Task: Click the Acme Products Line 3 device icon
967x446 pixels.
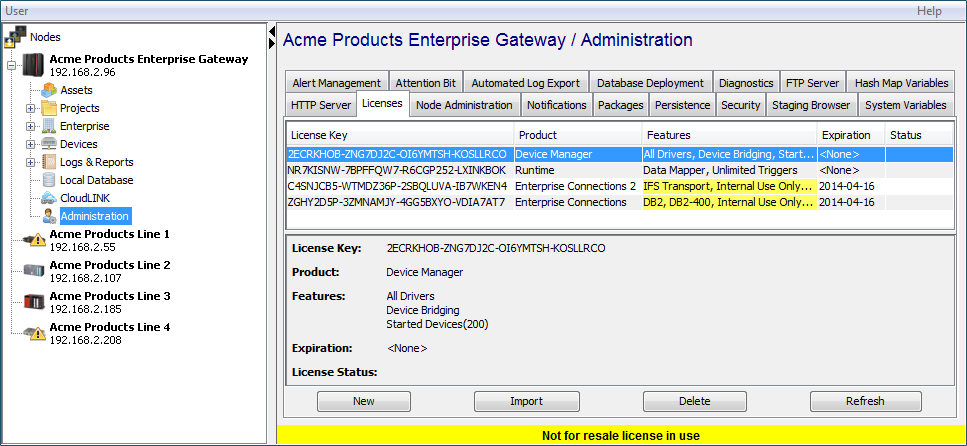Action: [33, 302]
